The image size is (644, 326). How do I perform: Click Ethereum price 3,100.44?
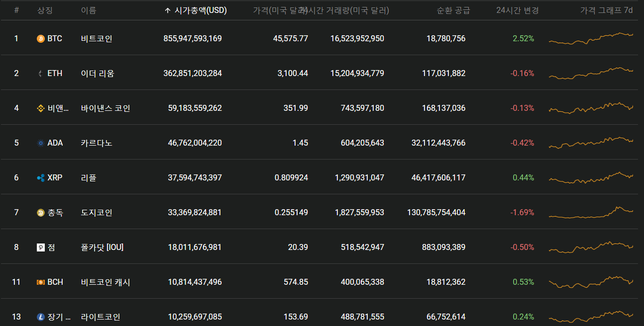coord(293,73)
